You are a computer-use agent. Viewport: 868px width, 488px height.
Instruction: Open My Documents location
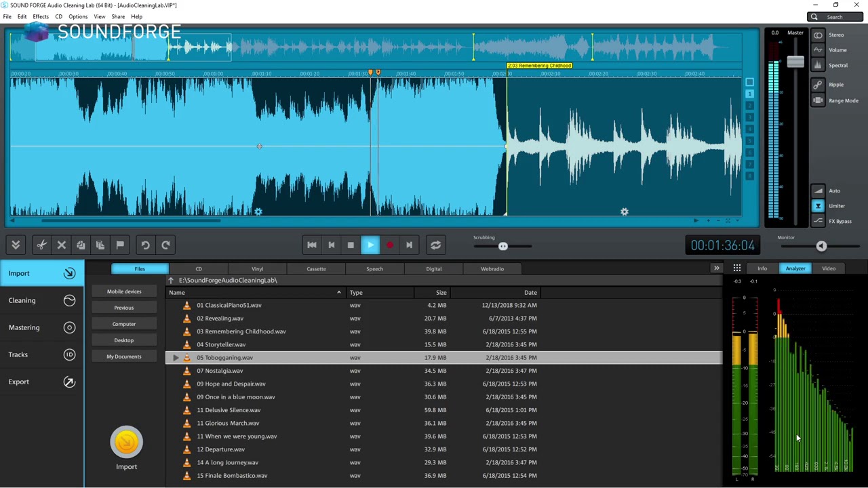[x=124, y=357]
